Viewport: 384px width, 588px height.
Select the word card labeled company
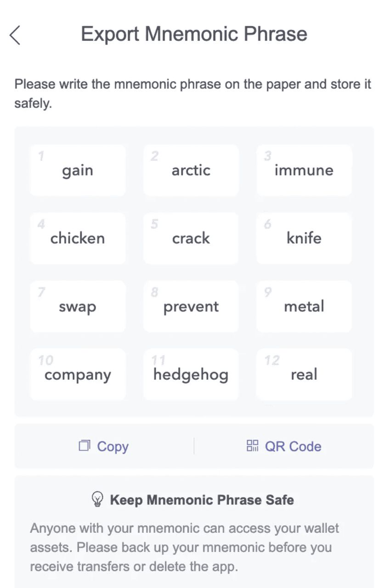(78, 374)
